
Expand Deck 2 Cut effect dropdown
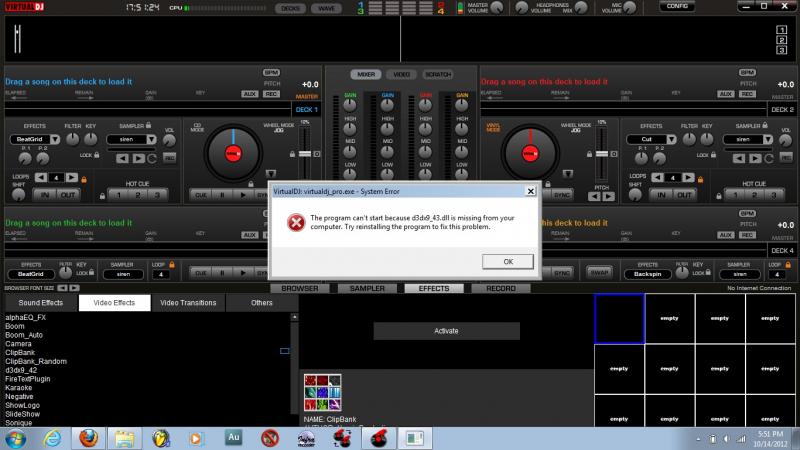(671, 139)
